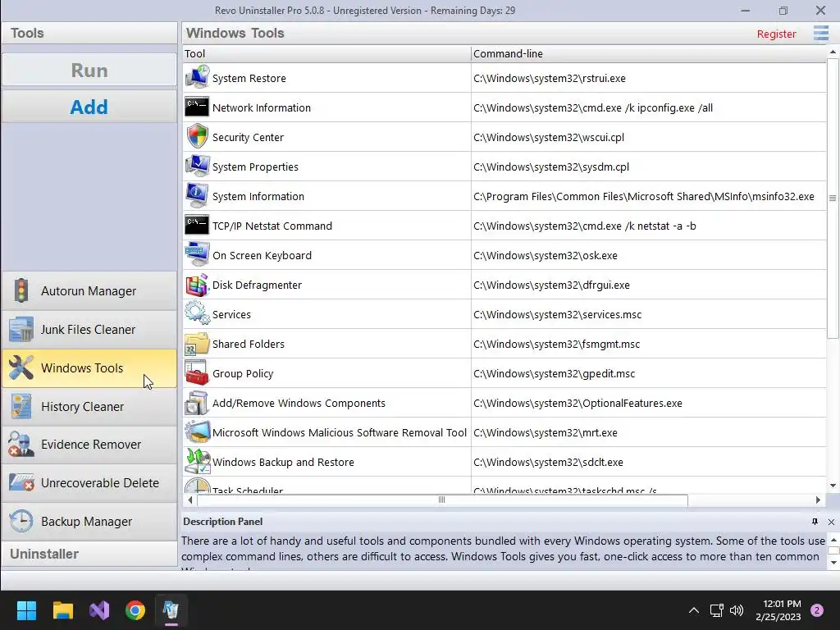Click the System Restore icon

tap(197, 78)
